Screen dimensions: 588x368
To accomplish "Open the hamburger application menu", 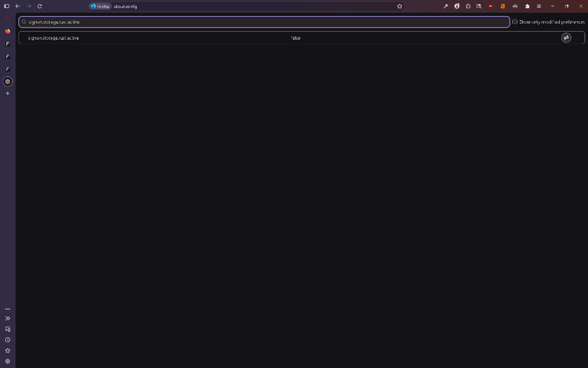I will pyautogui.click(x=539, y=6).
